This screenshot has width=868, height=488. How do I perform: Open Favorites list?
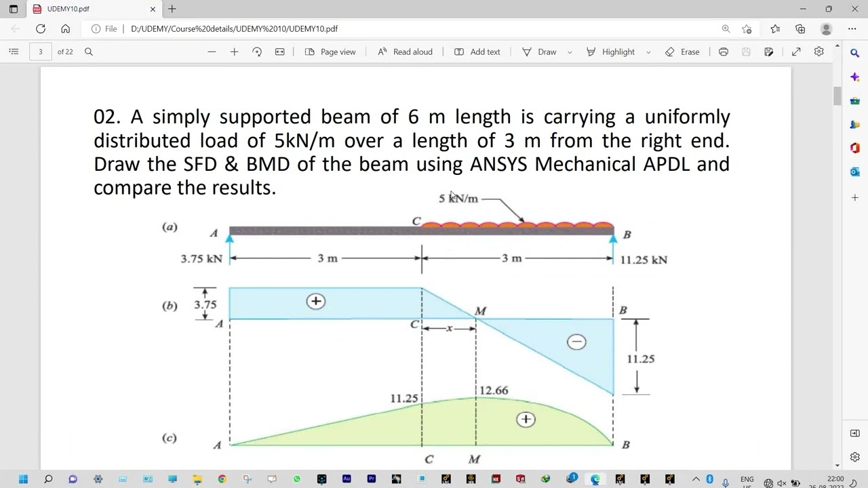[x=775, y=28]
